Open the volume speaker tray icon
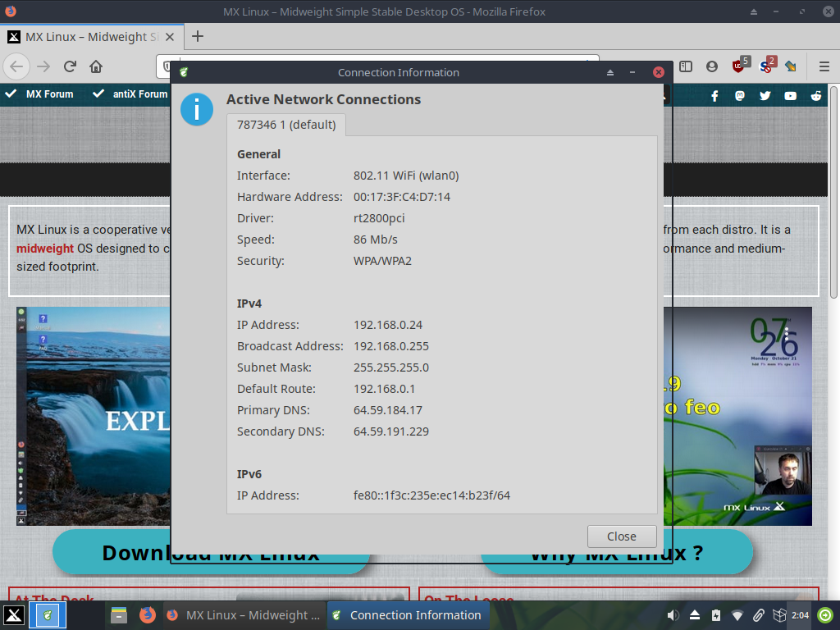840x630 pixels. pyautogui.click(x=673, y=615)
